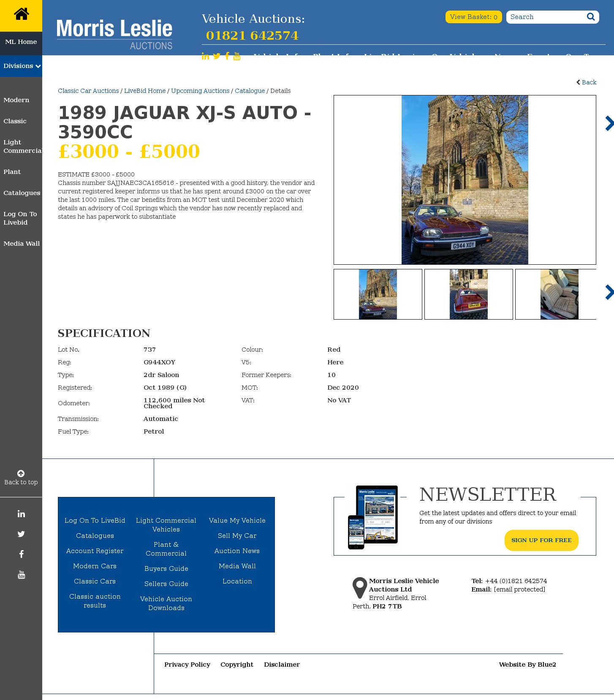Follow Classic Car Auctions breadcrumb
The height and width of the screenshot is (700, 614).
[x=88, y=91]
